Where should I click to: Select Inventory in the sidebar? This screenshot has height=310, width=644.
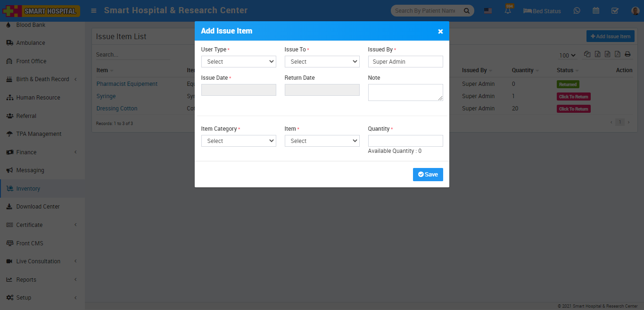pos(28,189)
